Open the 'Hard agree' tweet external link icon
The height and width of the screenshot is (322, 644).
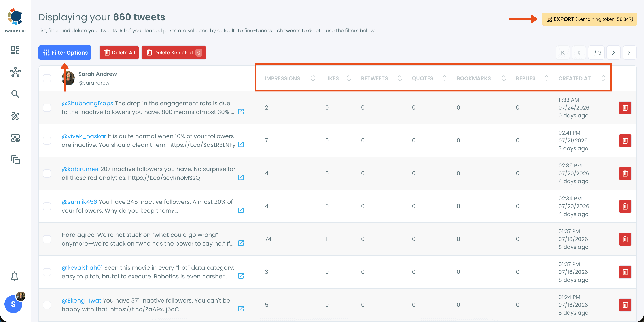tap(241, 243)
